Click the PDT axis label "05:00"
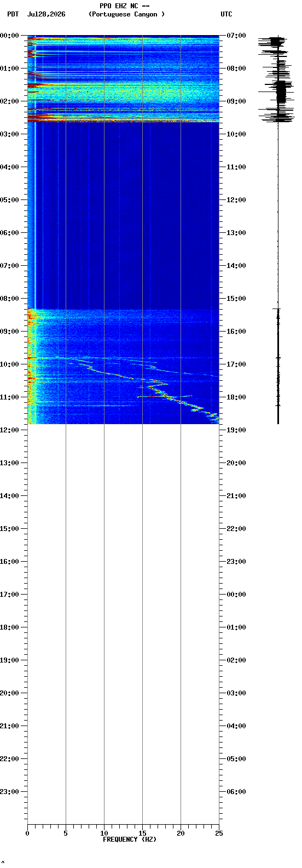The width and height of the screenshot is (302, 868). coord(10,200)
